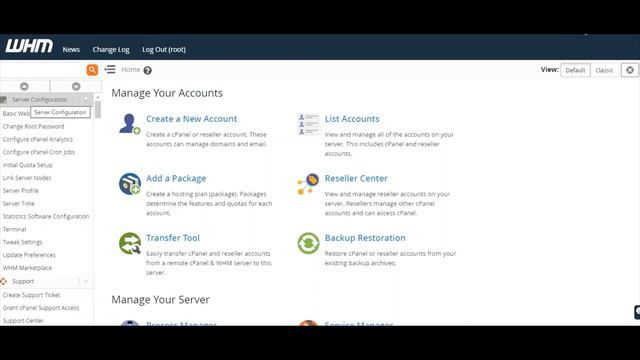
Task: Open WHM Marketplace in sidebar
Action: point(27,268)
